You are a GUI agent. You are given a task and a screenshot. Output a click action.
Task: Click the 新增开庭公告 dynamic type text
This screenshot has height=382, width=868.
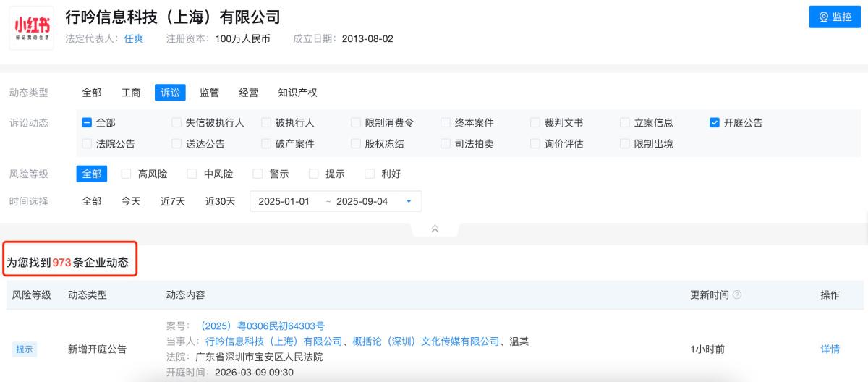pyautogui.click(x=97, y=349)
